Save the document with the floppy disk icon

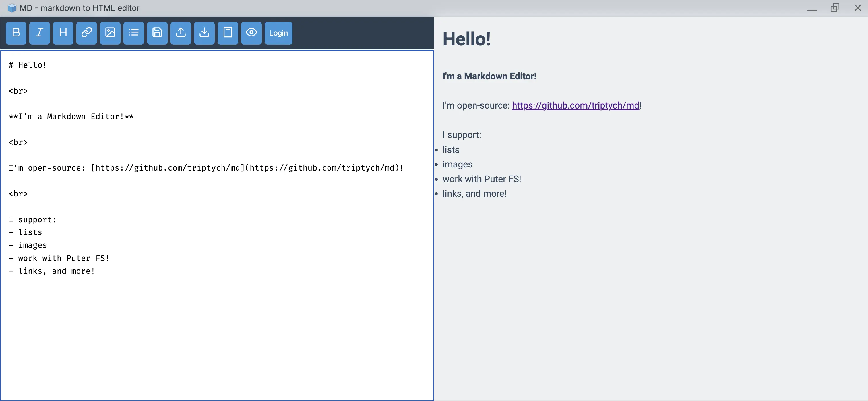[157, 33]
